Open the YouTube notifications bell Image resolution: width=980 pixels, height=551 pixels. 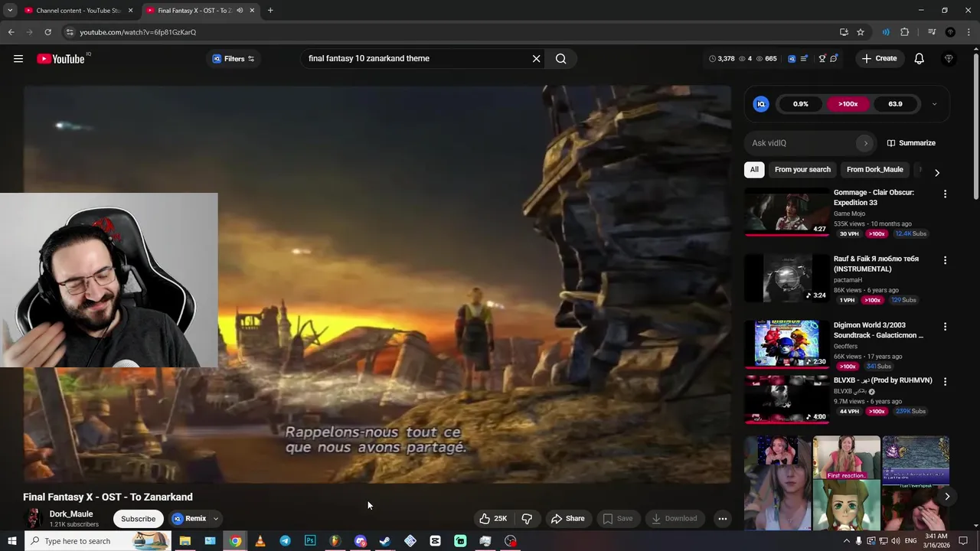919,58
